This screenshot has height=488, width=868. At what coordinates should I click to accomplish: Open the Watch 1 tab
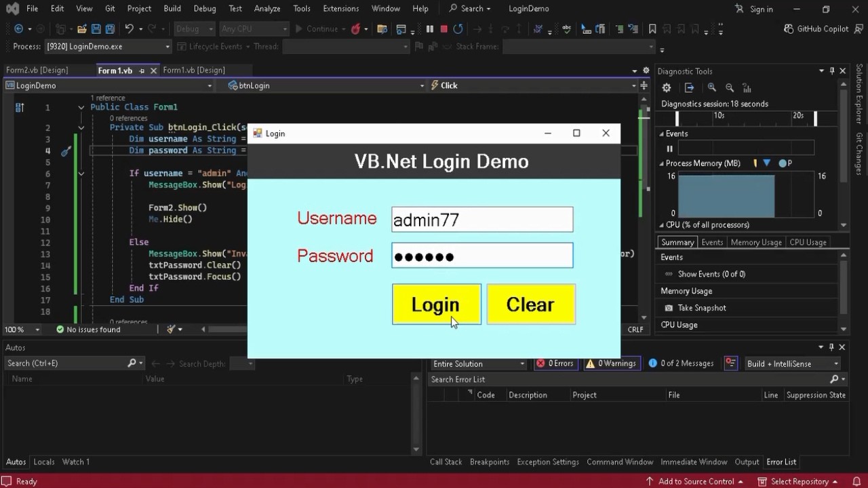pyautogui.click(x=76, y=462)
